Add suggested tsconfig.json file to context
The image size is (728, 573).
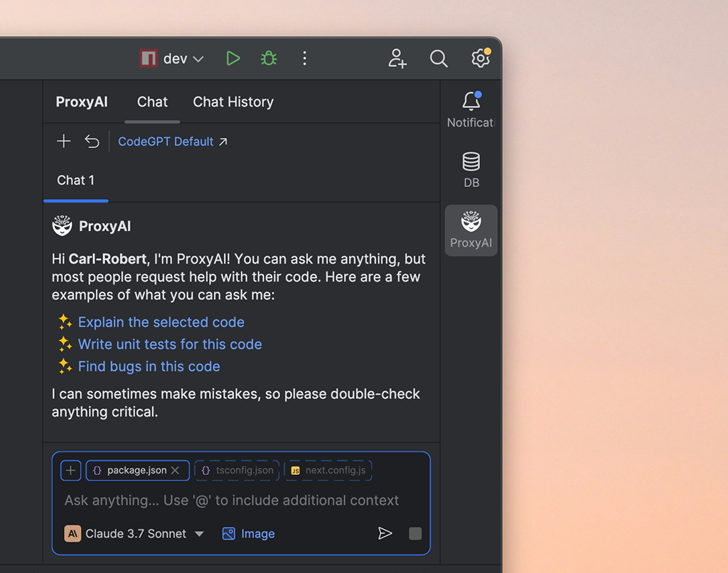pos(237,471)
